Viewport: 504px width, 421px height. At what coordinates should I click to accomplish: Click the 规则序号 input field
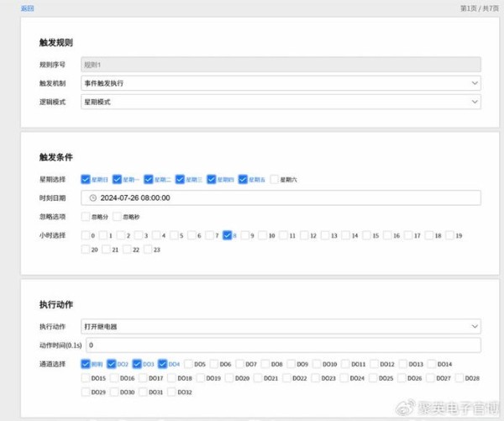281,65
